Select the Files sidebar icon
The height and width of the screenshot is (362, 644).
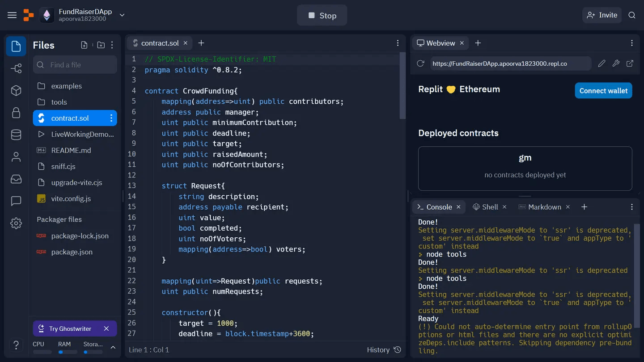point(16,46)
